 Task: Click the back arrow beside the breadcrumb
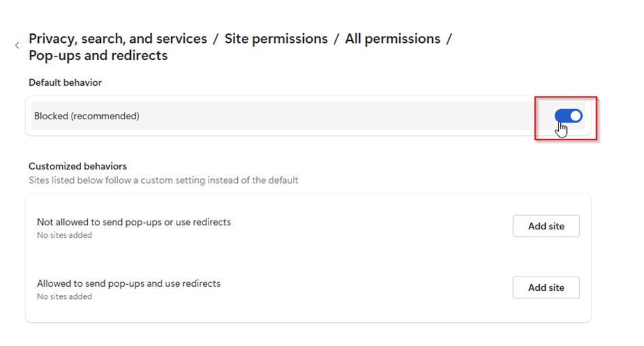[x=17, y=46]
